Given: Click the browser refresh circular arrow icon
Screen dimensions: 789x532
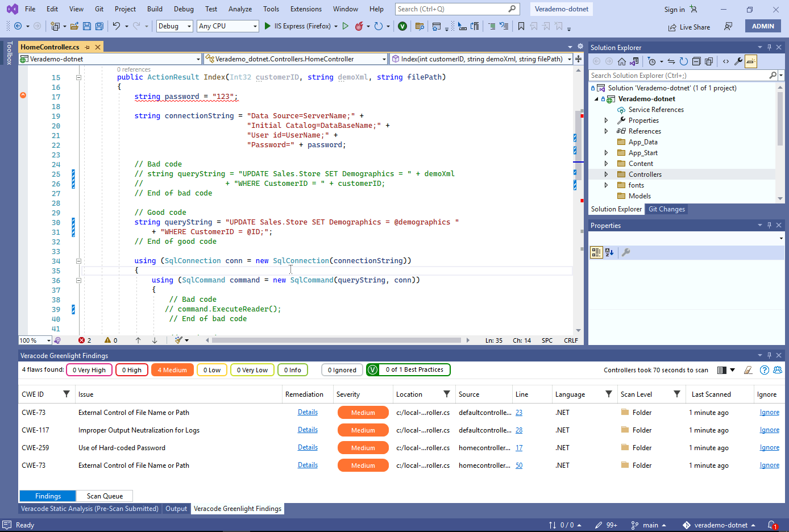Looking at the screenshot, I should [x=379, y=26].
